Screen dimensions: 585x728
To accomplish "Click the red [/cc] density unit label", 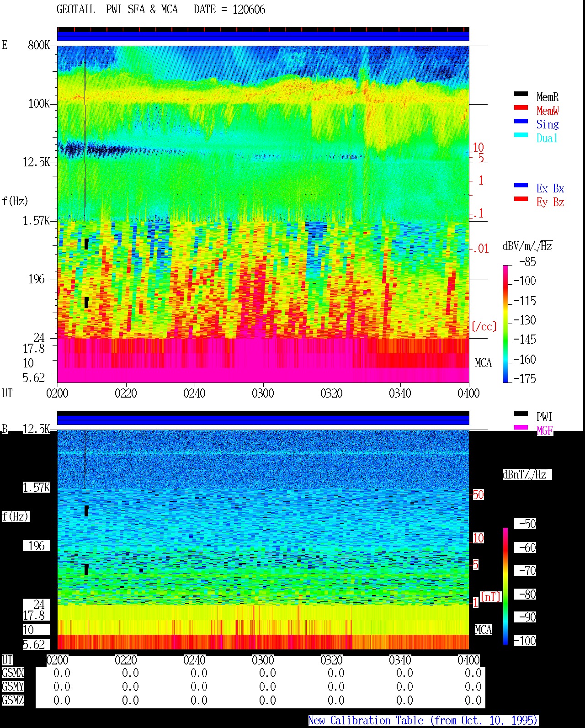I will pyautogui.click(x=484, y=326).
